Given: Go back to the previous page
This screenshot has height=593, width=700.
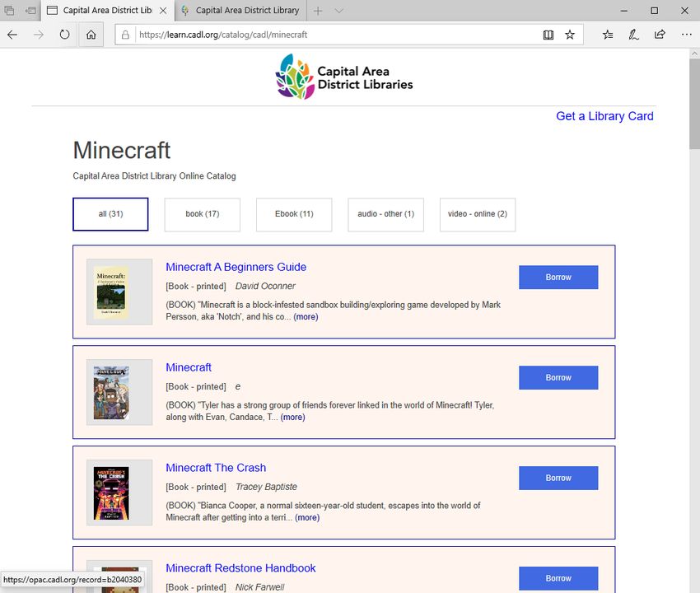Looking at the screenshot, I should coord(12,35).
